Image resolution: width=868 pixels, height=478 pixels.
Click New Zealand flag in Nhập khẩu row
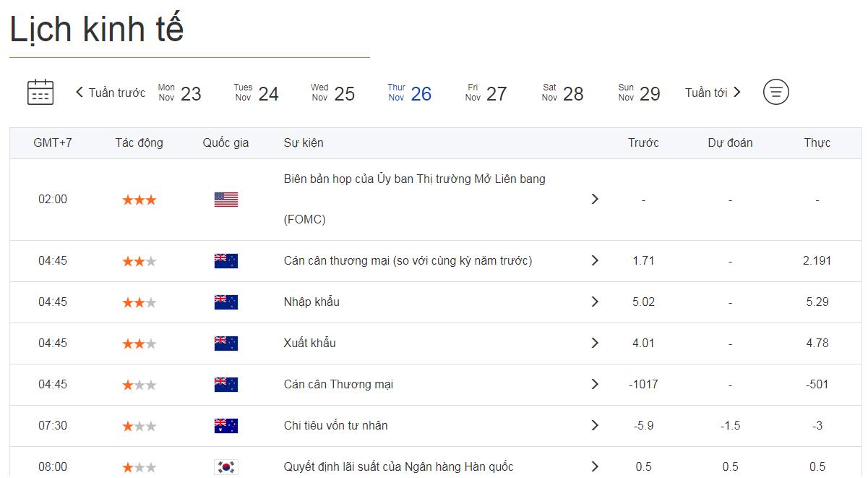click(225, 302)
